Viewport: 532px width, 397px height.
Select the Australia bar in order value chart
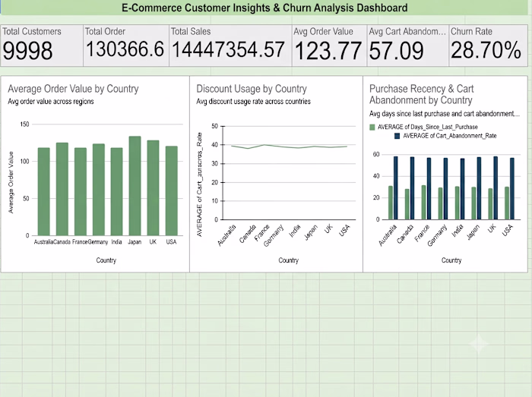[44, 191]
